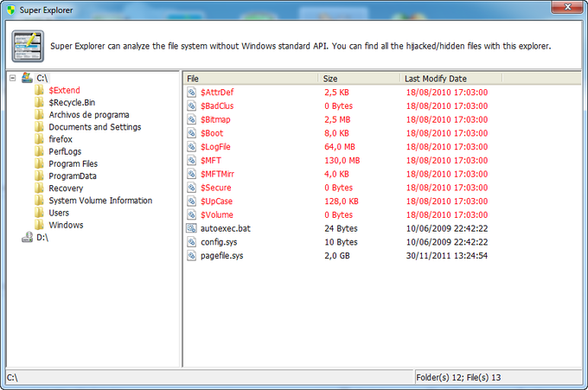Select the firefox folder label
588x390 pixels.
tap(61, 139)
